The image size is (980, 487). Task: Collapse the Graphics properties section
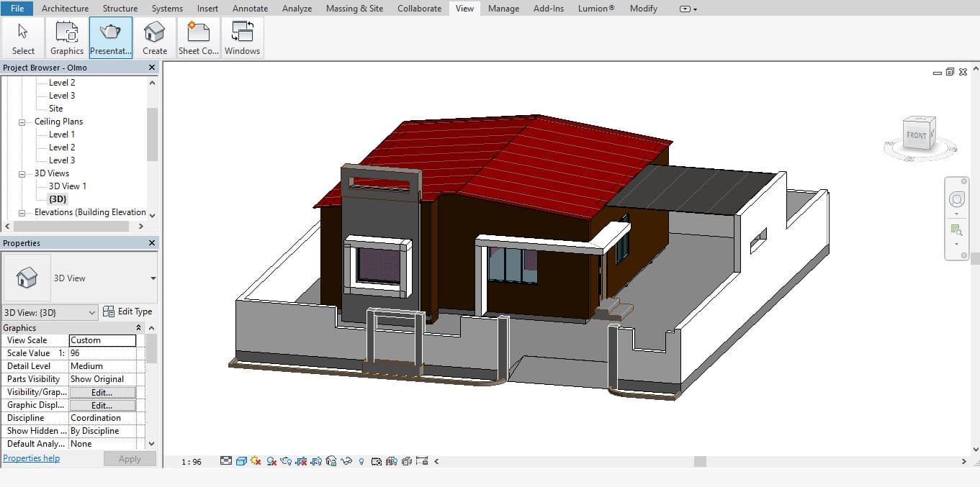point(139,328)
